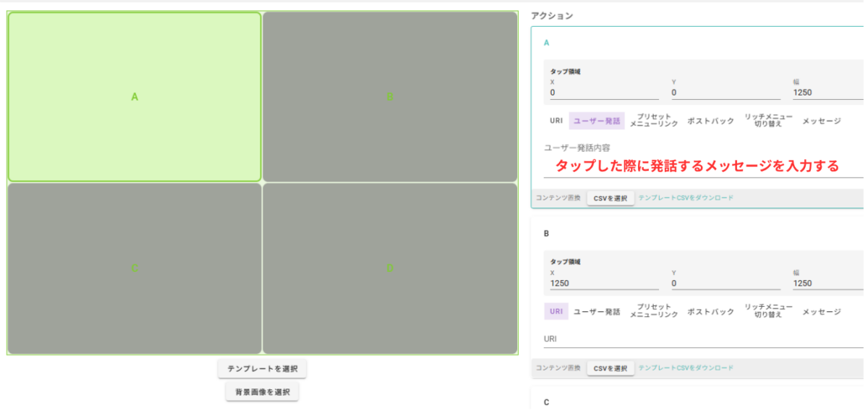Click the 背景画像を選択 button
The image size is (868, 416).
[x=263, y=392]
